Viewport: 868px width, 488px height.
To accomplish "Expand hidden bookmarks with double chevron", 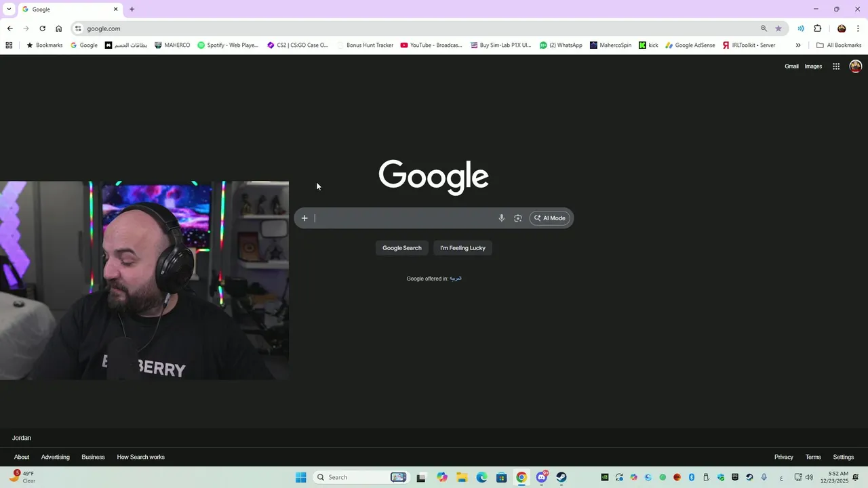I will (798, 45).
